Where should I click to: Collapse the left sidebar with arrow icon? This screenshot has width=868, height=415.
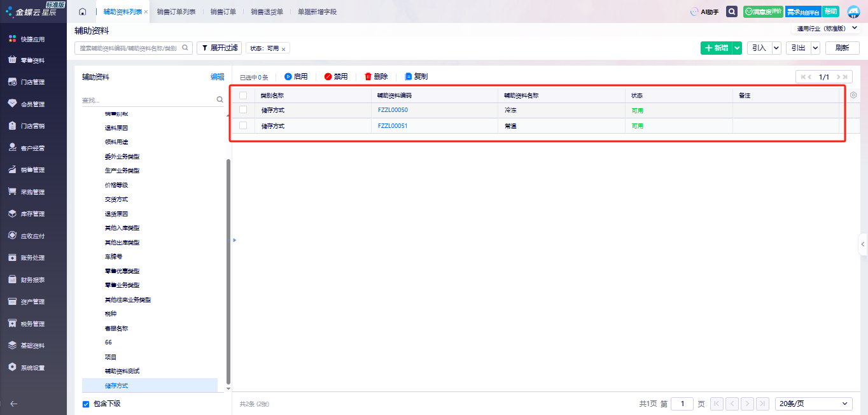[x=13, y=403]
